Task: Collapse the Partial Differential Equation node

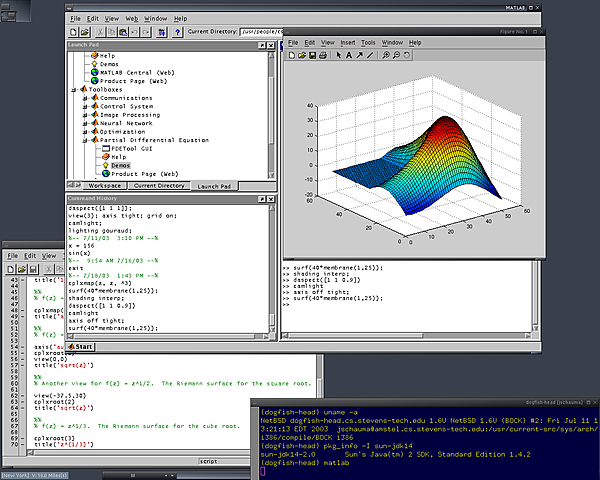Action: (x=85, y=140)
